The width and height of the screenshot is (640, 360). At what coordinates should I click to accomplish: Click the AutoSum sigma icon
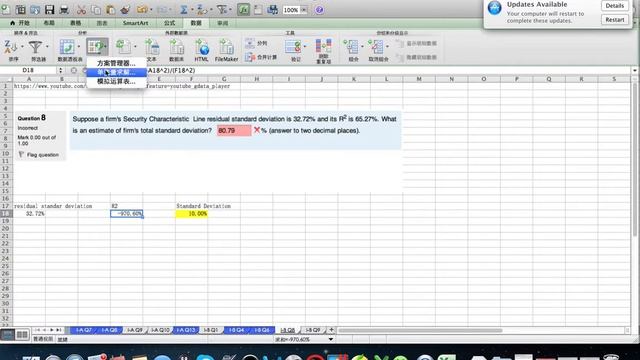tap(184, 9)
